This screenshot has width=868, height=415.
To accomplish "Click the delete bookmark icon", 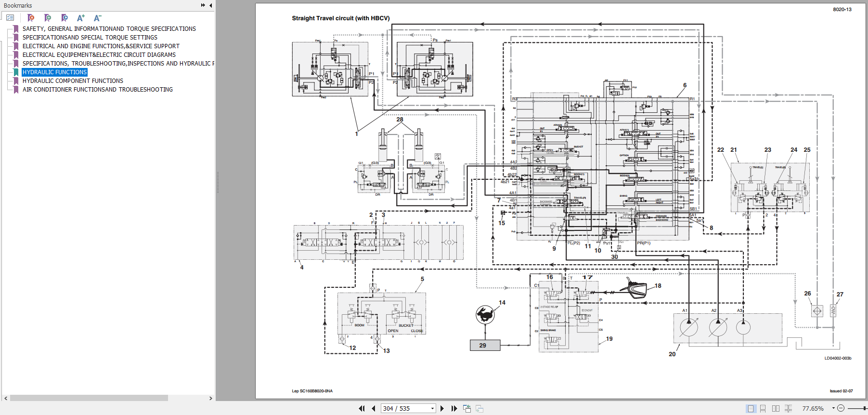I will point(31,18).
